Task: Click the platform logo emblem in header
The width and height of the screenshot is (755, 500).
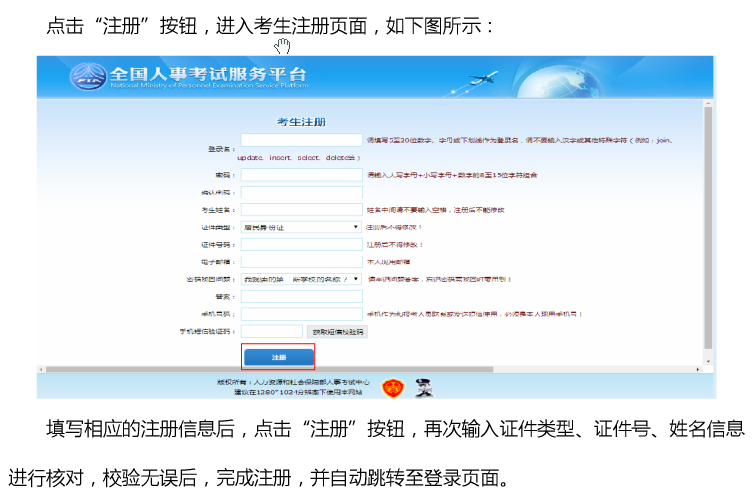Action: 87,77
